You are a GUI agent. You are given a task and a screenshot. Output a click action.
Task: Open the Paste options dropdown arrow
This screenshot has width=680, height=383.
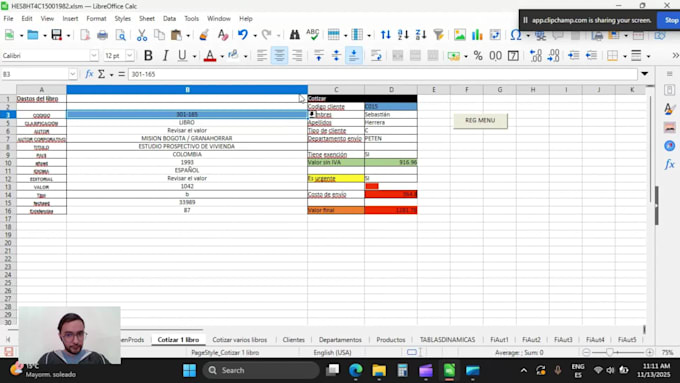click(188, 36)
